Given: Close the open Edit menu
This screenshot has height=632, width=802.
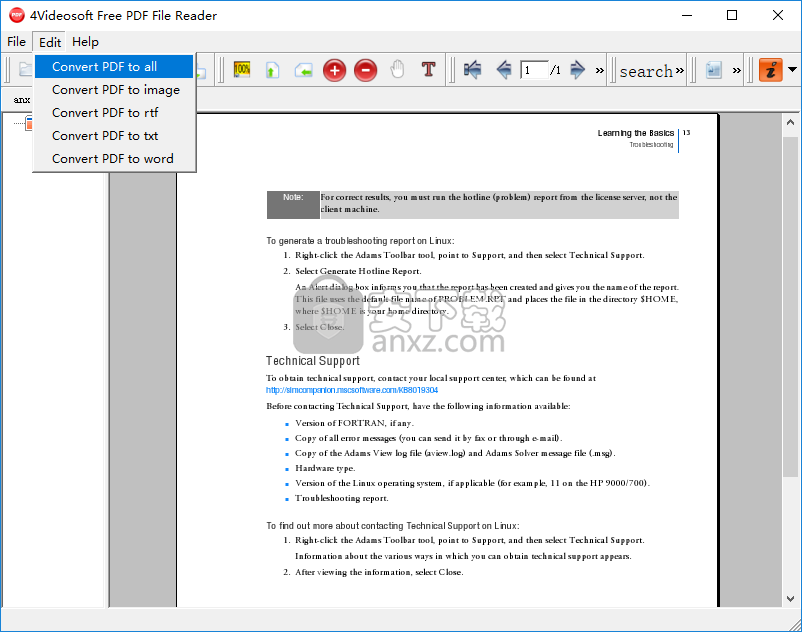Looking at the screenshot, I should [50, 42].
